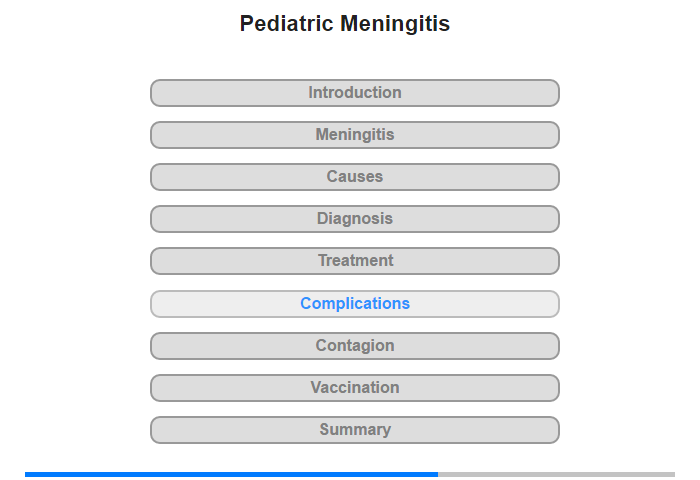This screenshot has height=480, width=700.
Task: View the Summary section
Action: 355,430
